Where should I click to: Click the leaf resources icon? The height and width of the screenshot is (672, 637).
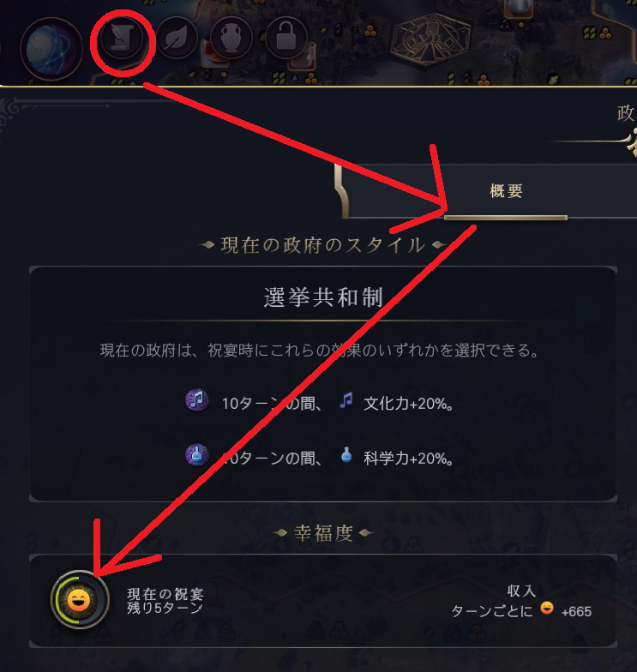[177, 39]
